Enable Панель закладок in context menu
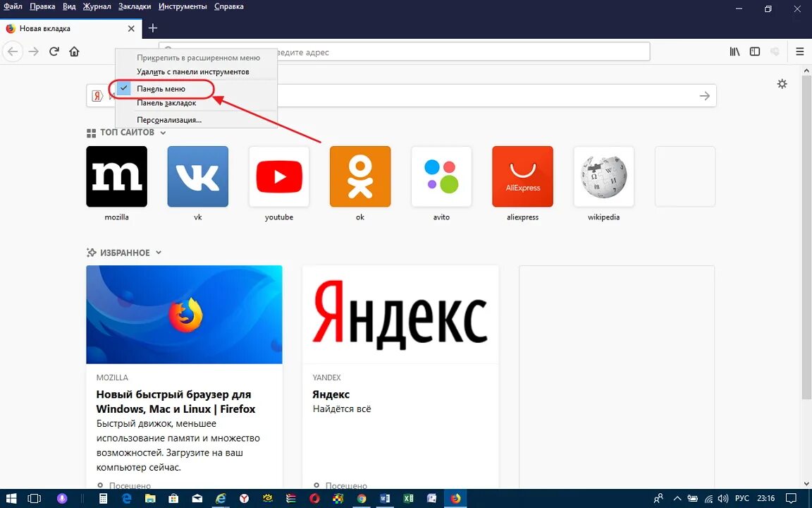 [196, 102]
